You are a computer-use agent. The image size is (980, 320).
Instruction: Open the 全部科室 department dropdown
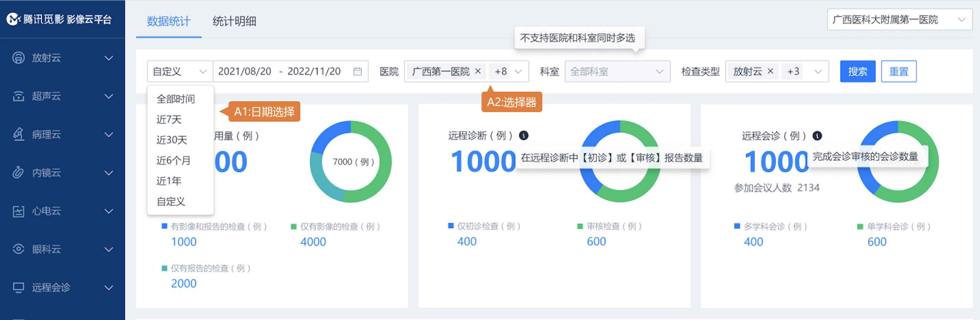(x=617, y=71)
